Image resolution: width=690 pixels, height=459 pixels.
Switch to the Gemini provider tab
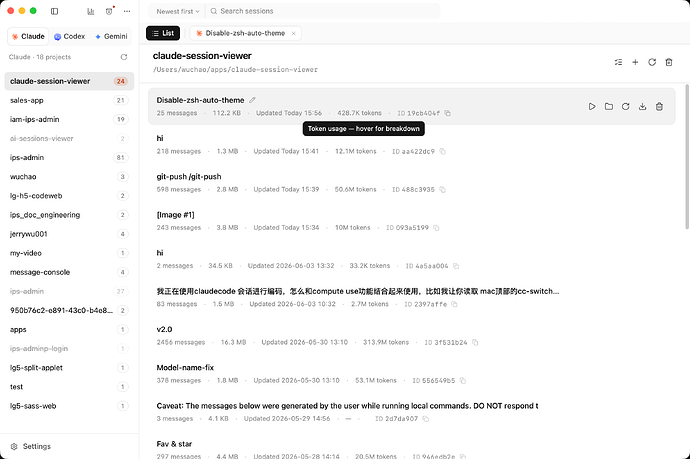[111, 37]
